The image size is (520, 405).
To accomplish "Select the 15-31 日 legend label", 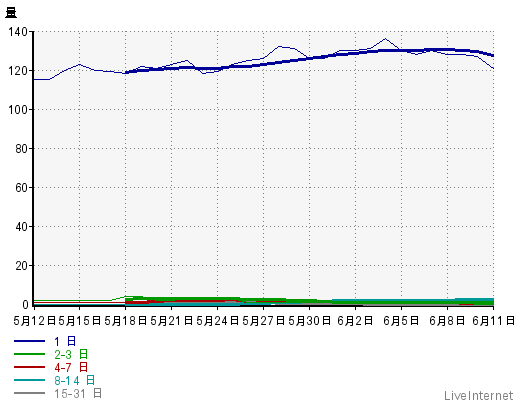I will point(78,393).
